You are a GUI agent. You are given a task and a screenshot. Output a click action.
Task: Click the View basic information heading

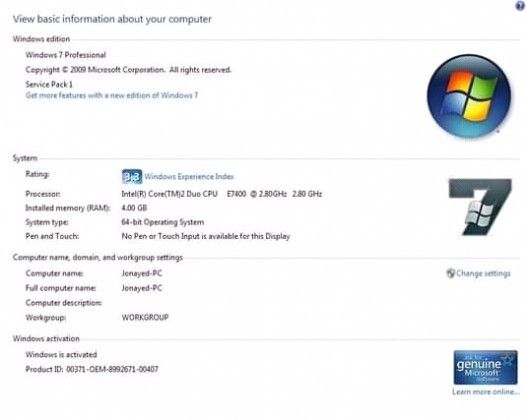pyautogui.click(x=112, y=19)
